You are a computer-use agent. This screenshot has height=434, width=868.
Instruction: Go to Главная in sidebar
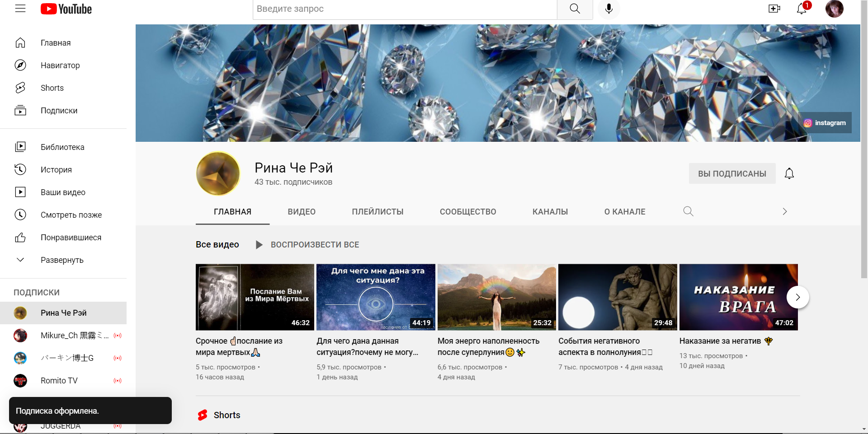(x=63, y=43)
